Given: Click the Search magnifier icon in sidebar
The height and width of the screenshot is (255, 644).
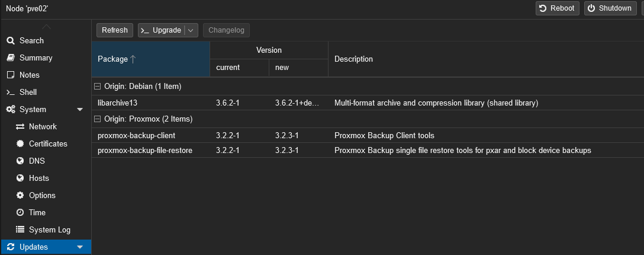Looking at the screenshot, I should click(10, 41).
